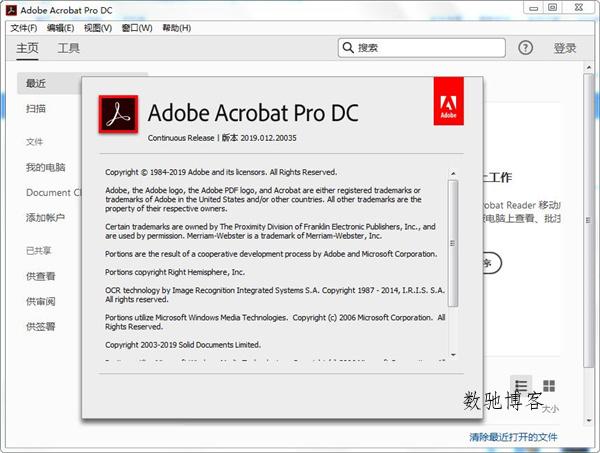Click the main window scroll-down arrow
600x453 pixels.
pyautogui.click(x=589, y=420)
